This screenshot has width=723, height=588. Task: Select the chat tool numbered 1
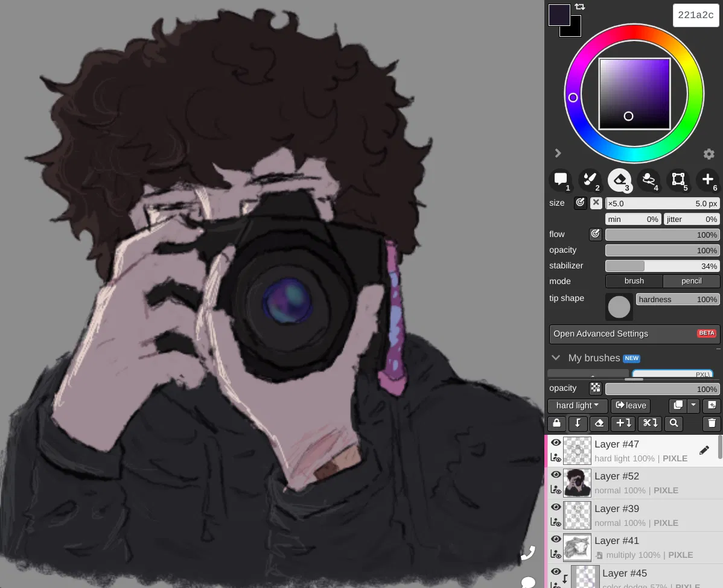pyautogui.click(x=560, y=180)
